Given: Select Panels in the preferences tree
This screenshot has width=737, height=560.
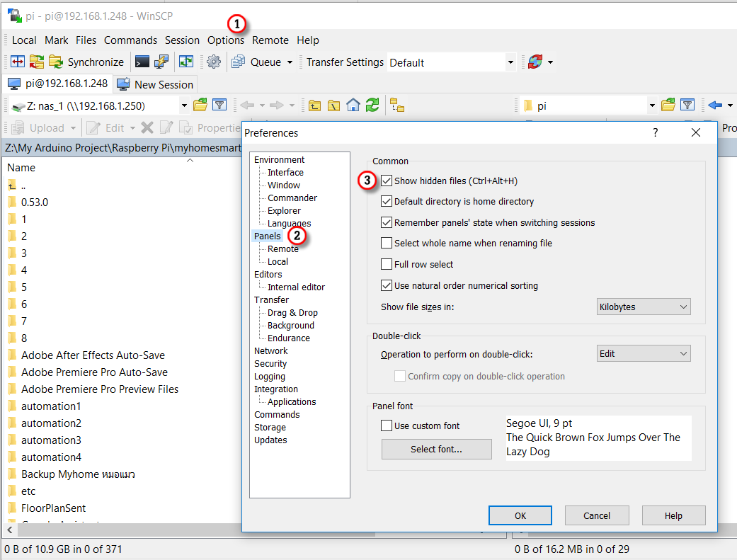Looking at the screenshot, I should pos(268,236).
